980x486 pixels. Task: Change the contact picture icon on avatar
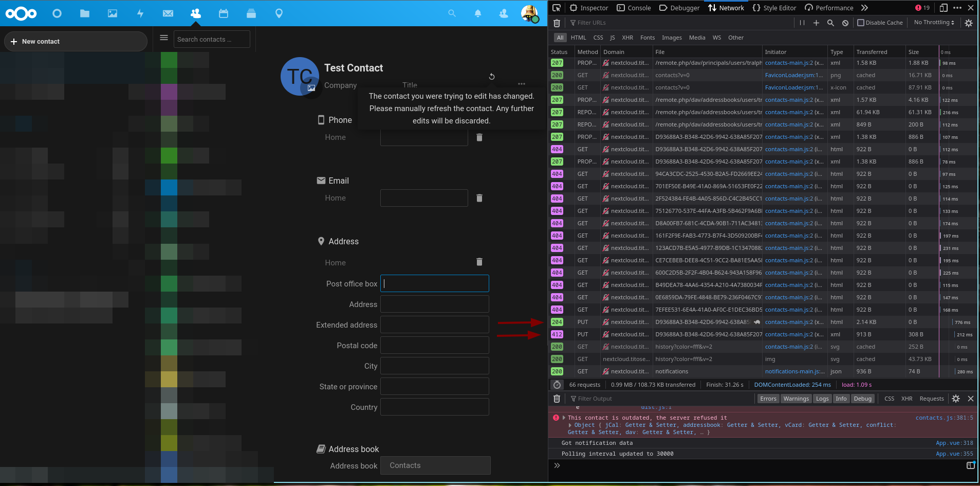pos(311,88)
